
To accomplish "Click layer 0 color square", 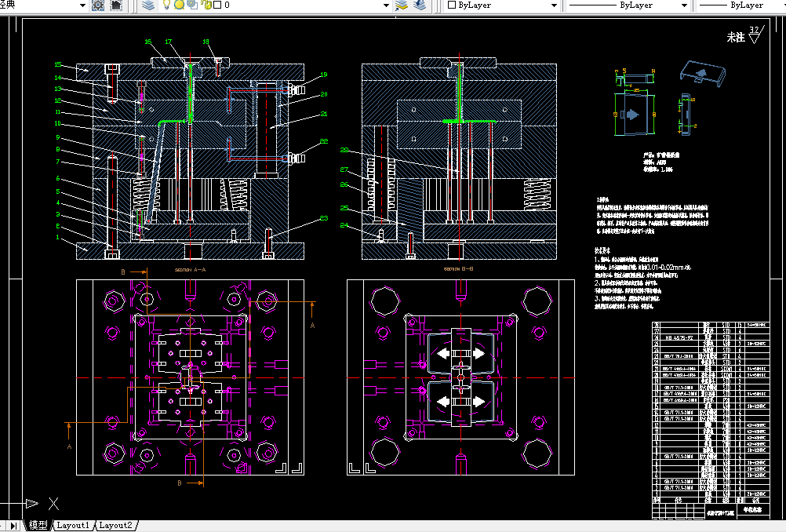I will point(217,5).
